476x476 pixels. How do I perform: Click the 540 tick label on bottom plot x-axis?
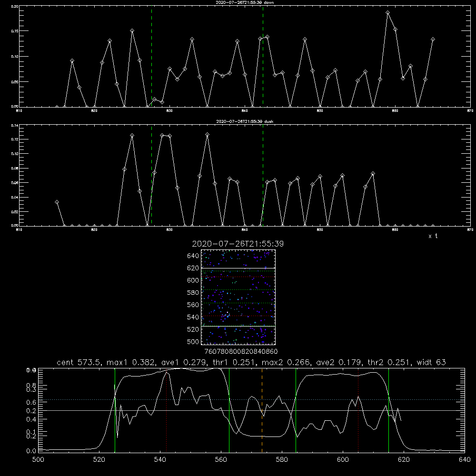coord(160,460)
